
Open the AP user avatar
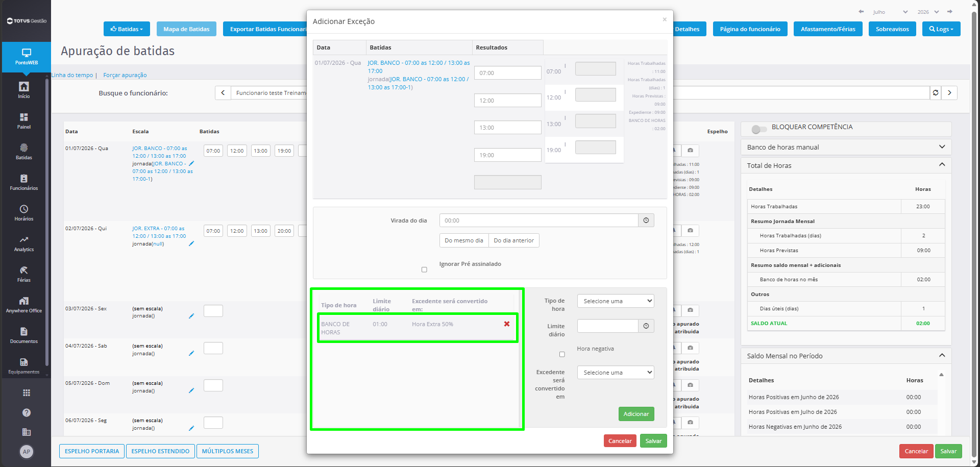pyautogui.click(x=27, y=451)
